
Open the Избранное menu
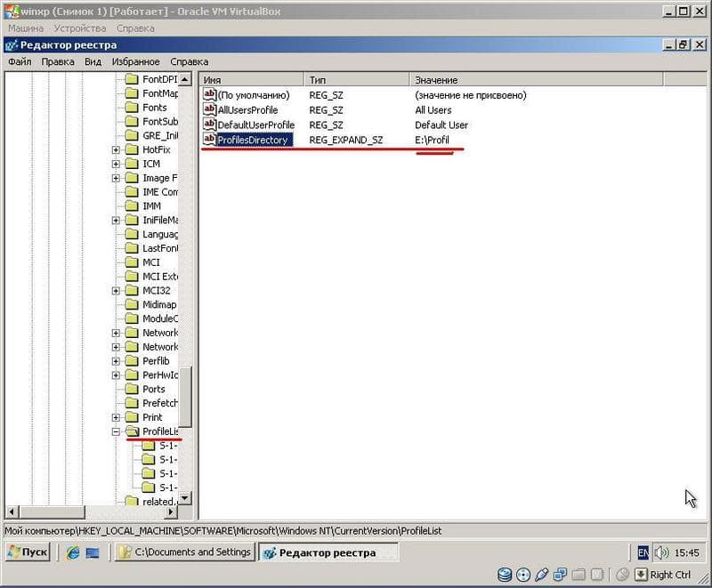(x=136, y=61)
